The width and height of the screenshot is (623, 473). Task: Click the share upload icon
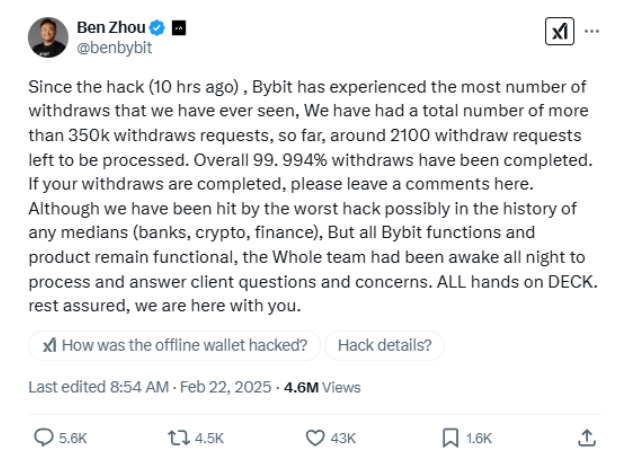click(587, 438)
